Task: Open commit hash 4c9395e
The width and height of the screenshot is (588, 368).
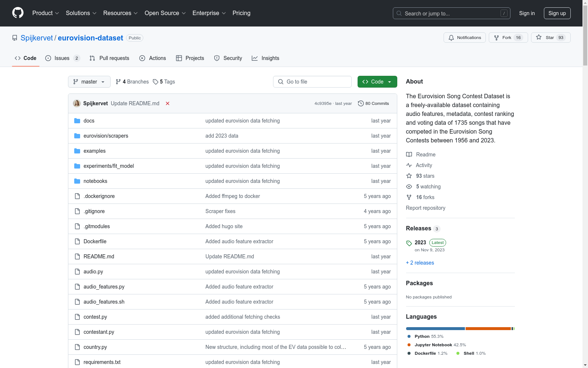Action: point(323,103)
